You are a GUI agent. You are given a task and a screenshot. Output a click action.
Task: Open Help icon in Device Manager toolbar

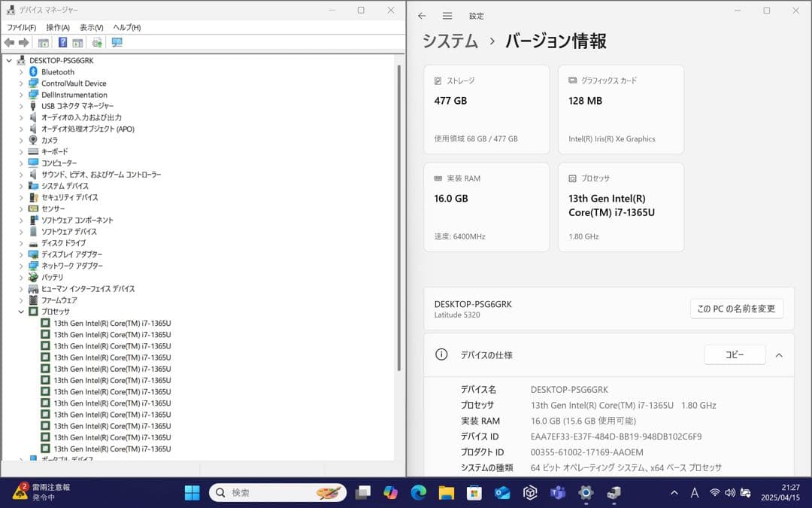tap(63, 42)
